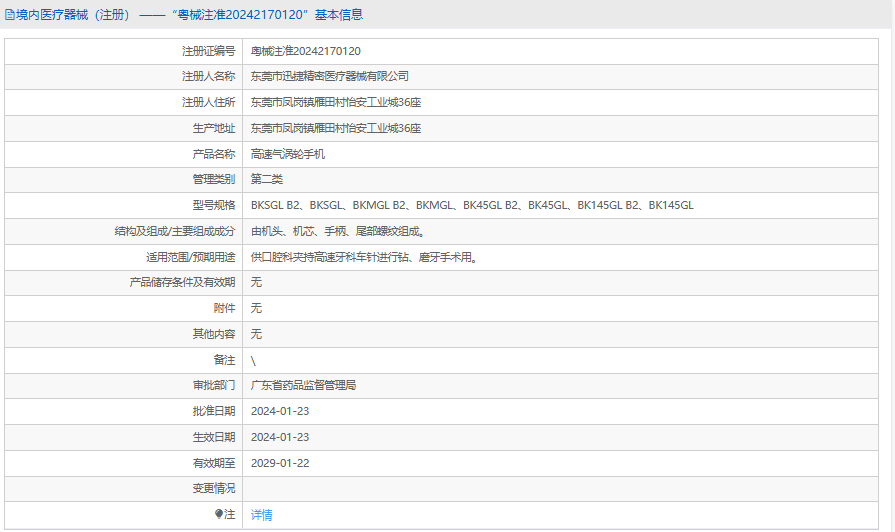This screenshot has height=532, width=895.
Task: Click the 生产地址 label cell
Action: 124,128
